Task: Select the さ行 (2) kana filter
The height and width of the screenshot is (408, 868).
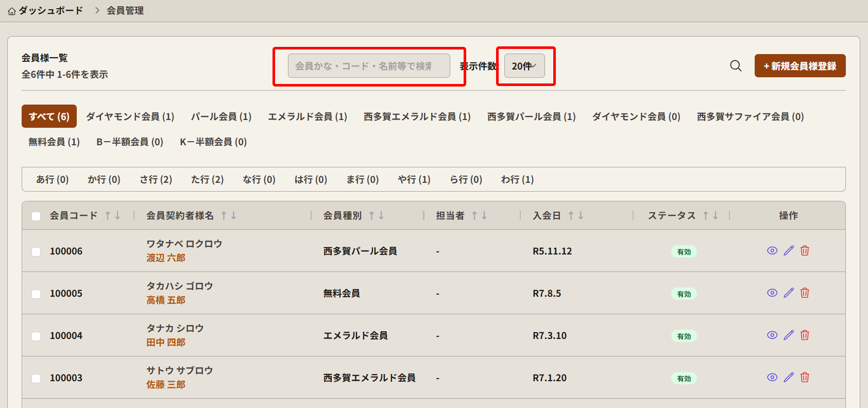Action: [156, 180]
